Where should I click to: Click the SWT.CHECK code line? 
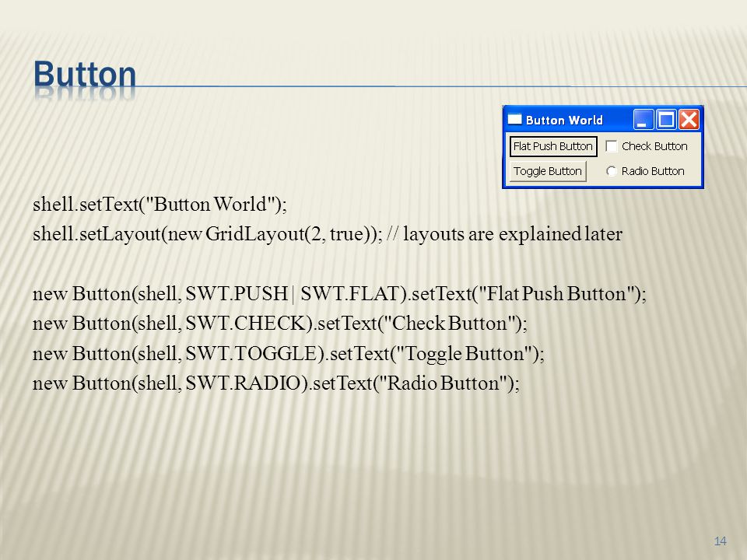[279, 324]
